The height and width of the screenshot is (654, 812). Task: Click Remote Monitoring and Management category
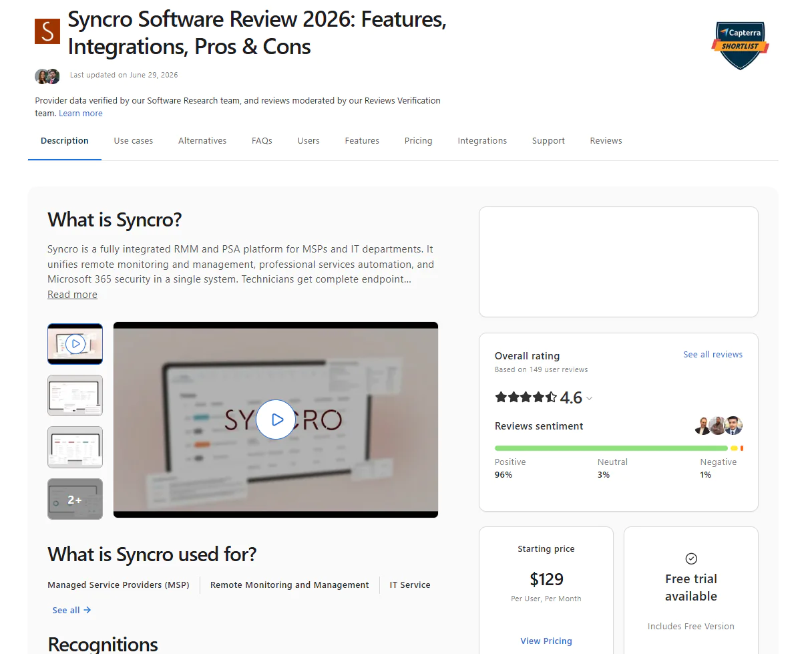(x=289, y=585)
